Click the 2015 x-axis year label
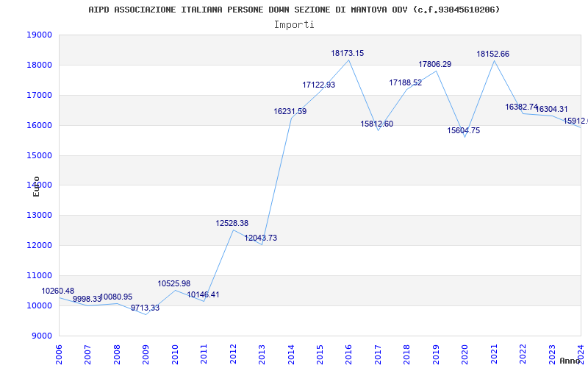The width and height of the screenshot is (588, 368). [320, 355]
